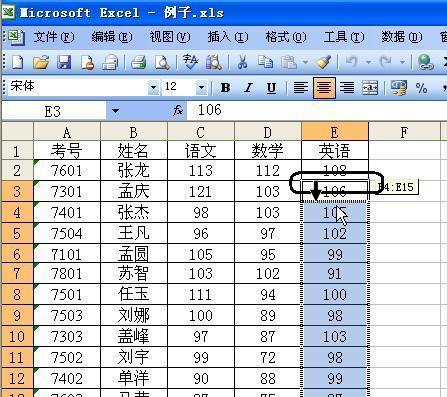Click the Select All corner button
This screenshot has height=397, width=447.
click(17, 132)
